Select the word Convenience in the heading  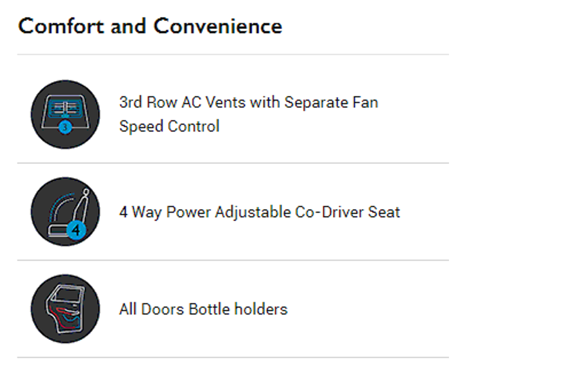[x=218, y=25]
